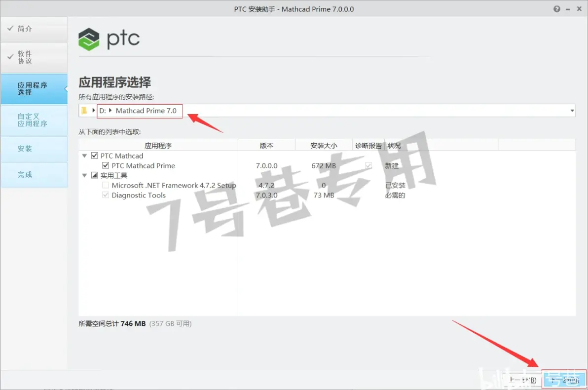Image resolution: width=588 pixels, height=390 pixels.
Task: Toggle the 实用工具 group checkbox
Action: coord(95,175)
